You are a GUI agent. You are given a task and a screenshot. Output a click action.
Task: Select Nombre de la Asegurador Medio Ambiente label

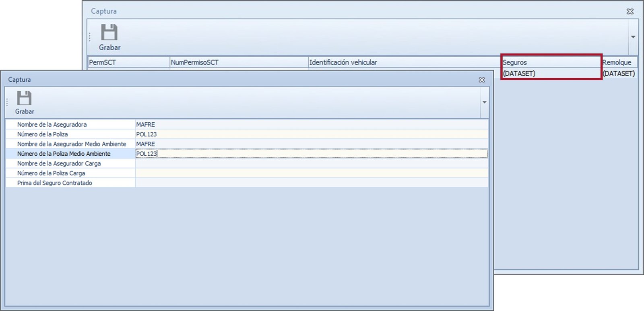point(72,144)
